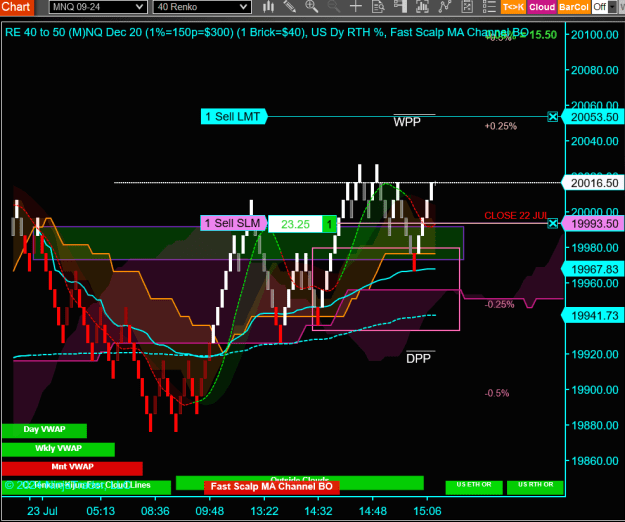Screen dimensions: 625x522
Task: Open the 40 Renko interval dropdown
Action: [202, 7]
